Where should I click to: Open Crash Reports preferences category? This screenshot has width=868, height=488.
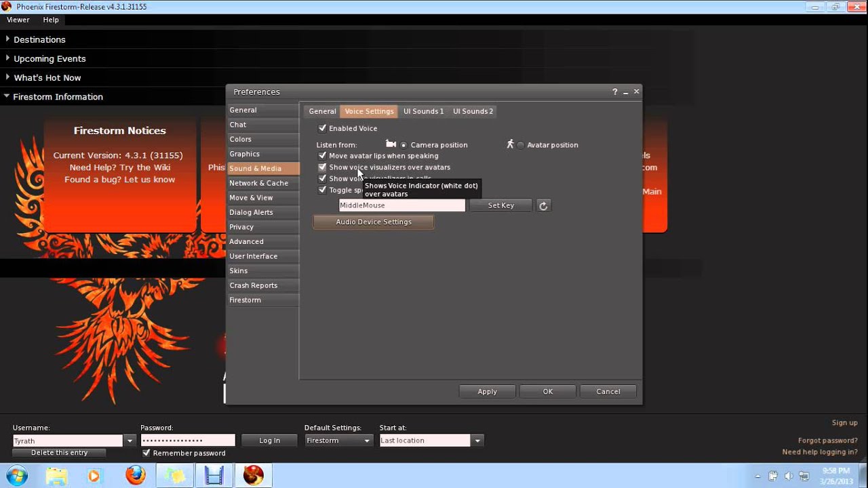click(262, 285)
